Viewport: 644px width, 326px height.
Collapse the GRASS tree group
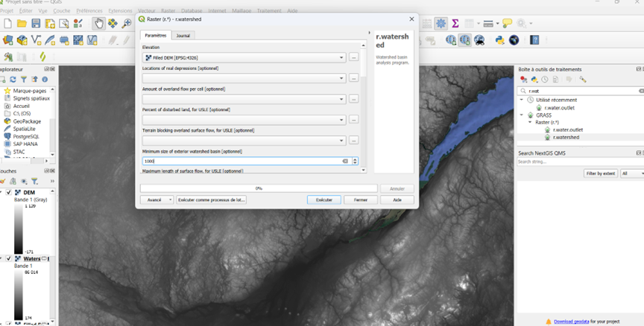pyautogui.click(x=522, y=115)
